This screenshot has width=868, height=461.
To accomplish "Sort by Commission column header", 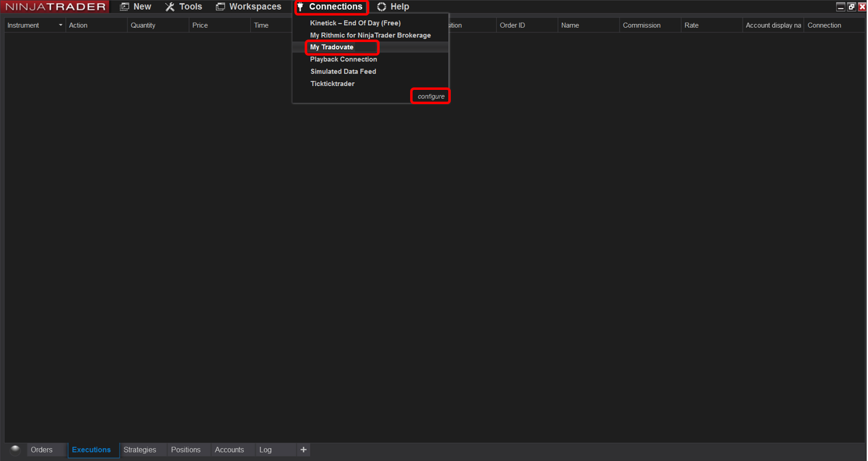I will (x=650, y=25).
